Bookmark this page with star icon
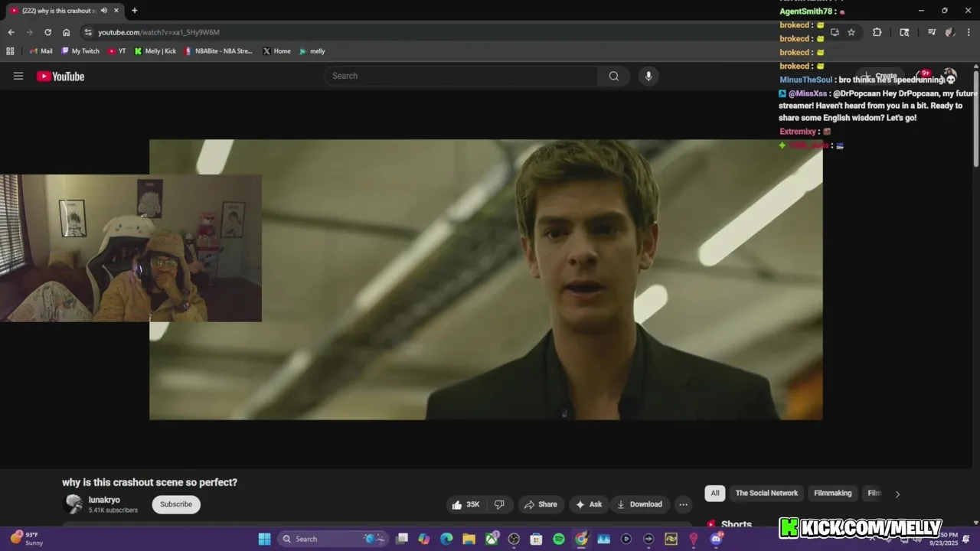980x551 pixels. point(851,32)
